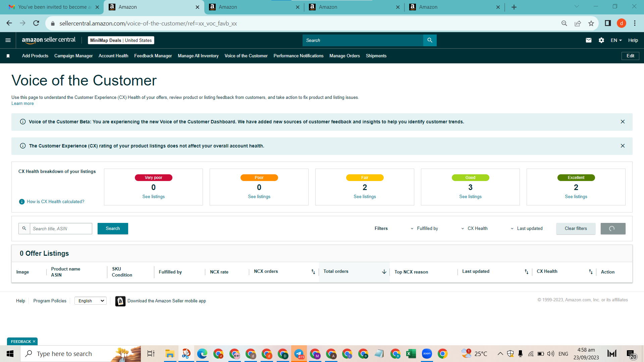
Task: Open Chrome zoom magnifier in address bar
Action: tap(564, 23)
